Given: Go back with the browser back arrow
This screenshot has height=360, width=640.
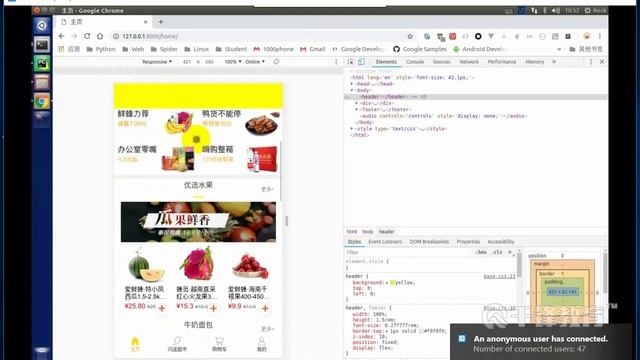Looking at the screenshot, I should [62, 36].
